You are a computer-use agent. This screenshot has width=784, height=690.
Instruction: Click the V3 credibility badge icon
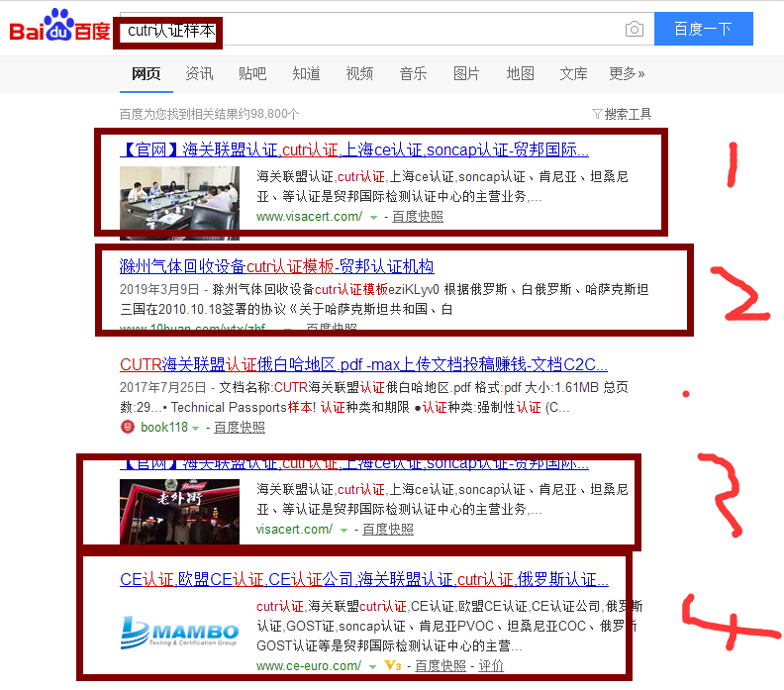point(393,666)
